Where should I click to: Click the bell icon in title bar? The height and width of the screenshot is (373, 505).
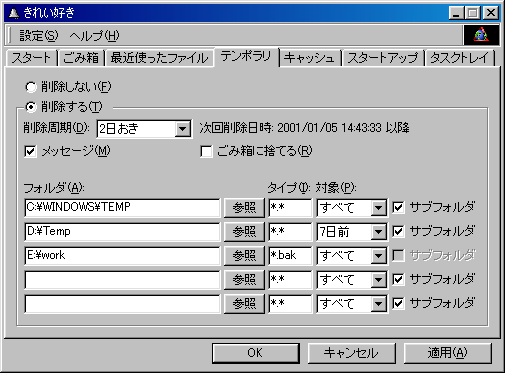pos(13,13)
